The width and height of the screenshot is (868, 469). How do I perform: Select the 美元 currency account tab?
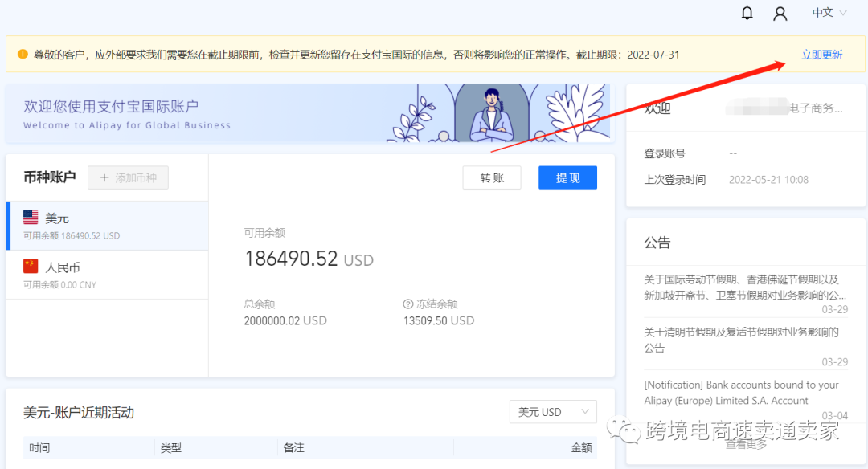(108, 226)
